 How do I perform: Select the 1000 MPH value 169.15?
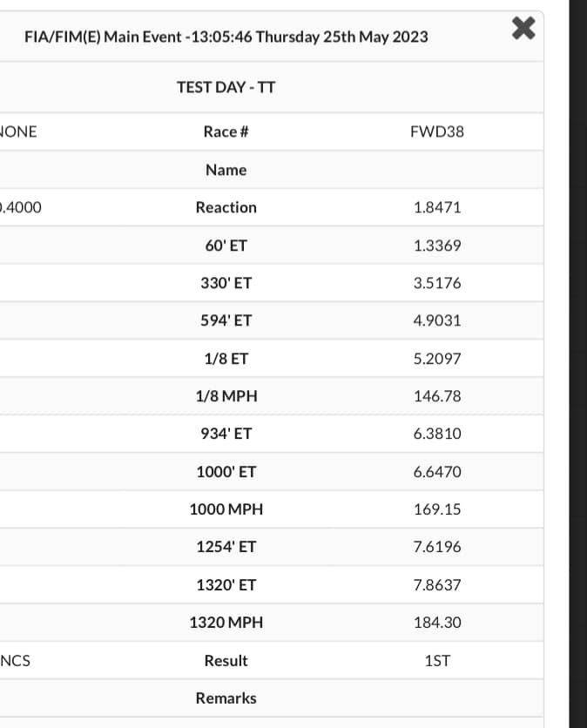pos(437,509)
